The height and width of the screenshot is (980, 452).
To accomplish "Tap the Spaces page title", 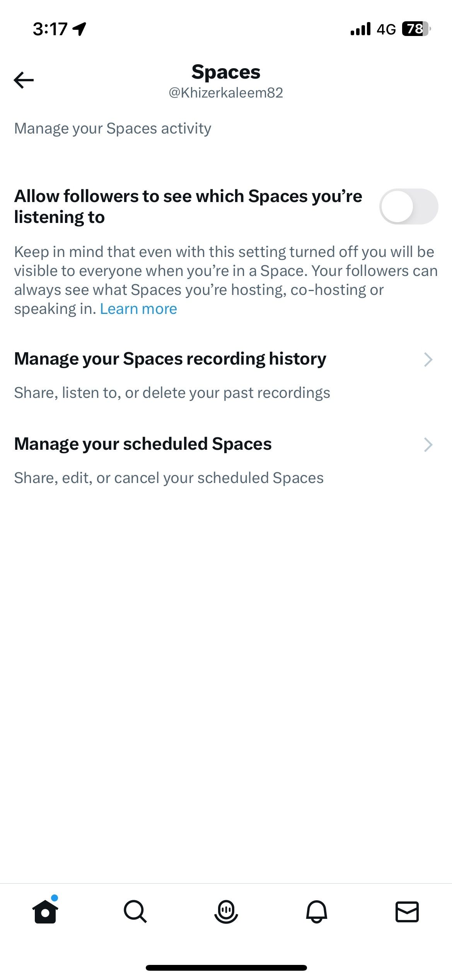I will (x=226, y=72).
